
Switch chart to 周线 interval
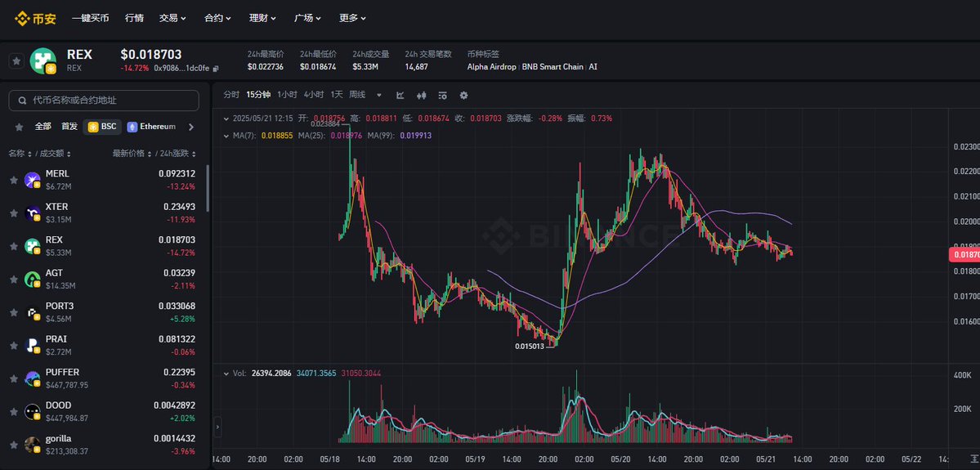[357, 95]
